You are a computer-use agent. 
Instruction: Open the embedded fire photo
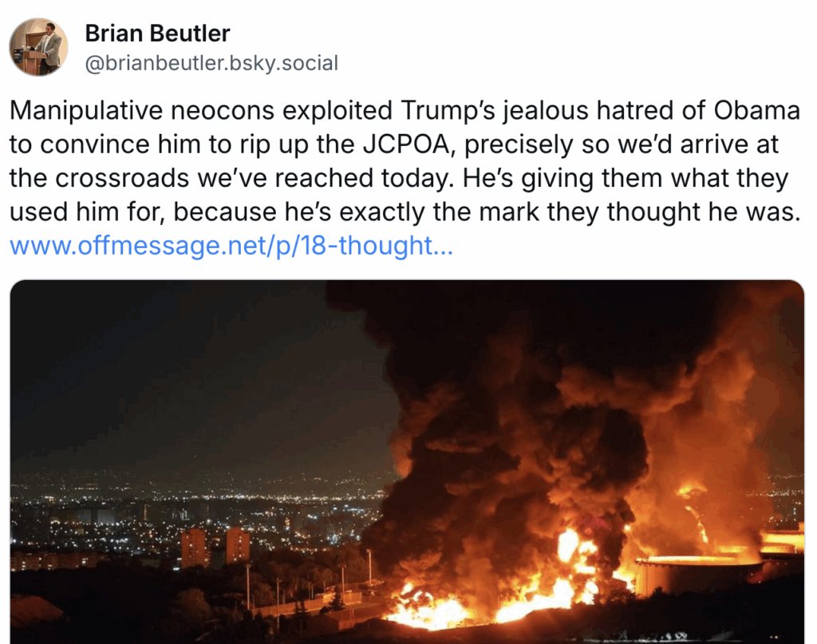click(x=408, y=461)
